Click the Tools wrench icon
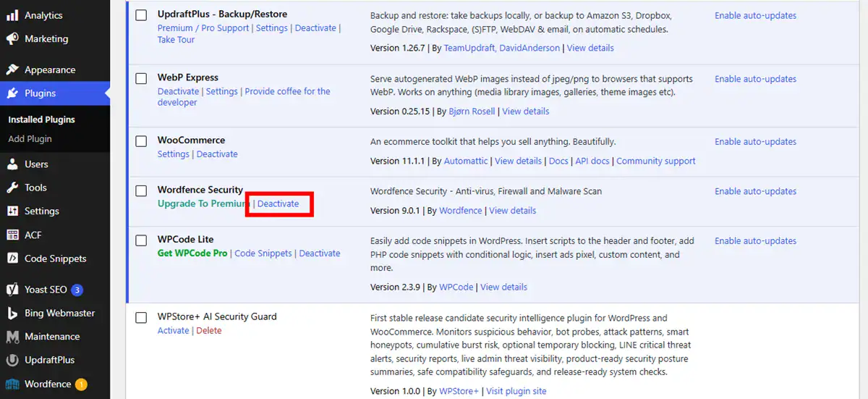This screenshot has height=399, width=868. point(12,188)
